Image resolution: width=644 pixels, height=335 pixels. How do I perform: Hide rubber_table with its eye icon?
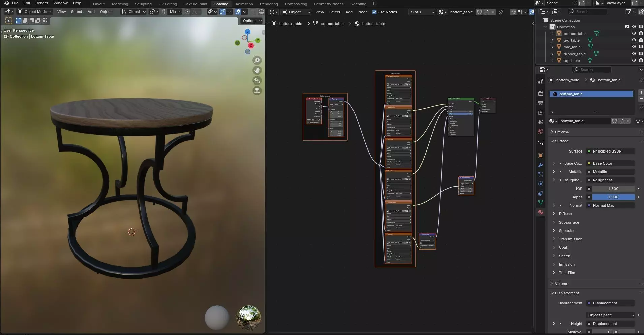coord(634,54)
